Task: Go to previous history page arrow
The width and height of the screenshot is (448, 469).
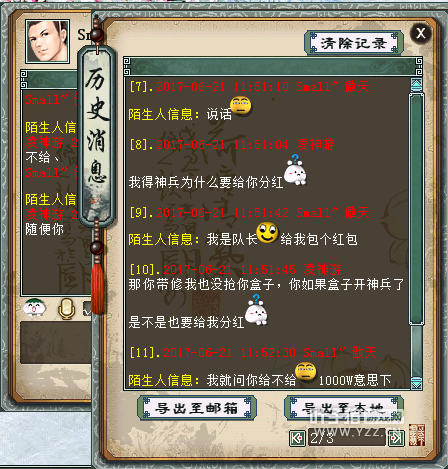Action: [x=297, y=438]
